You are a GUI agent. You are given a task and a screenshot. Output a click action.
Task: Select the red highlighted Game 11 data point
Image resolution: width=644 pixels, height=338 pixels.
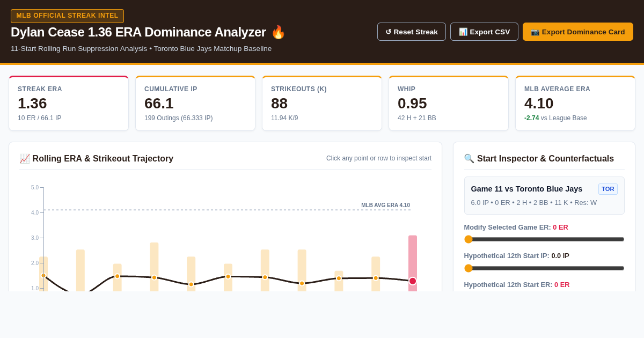(413, 281)
